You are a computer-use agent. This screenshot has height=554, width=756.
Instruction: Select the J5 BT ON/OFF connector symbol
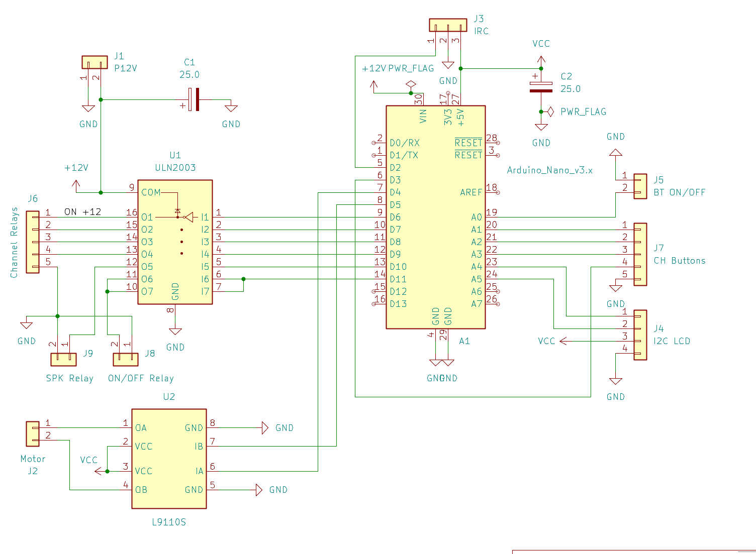coord(640,186)
